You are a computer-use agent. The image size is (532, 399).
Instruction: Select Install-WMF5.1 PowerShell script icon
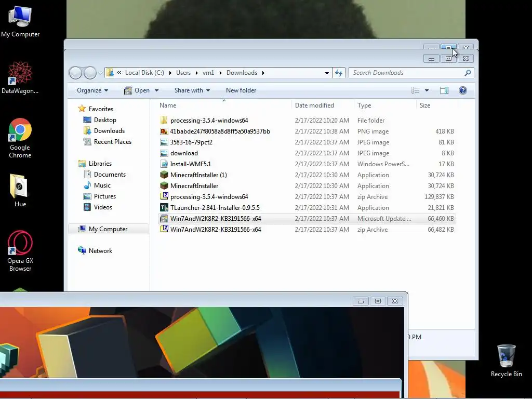click(164, 164)
